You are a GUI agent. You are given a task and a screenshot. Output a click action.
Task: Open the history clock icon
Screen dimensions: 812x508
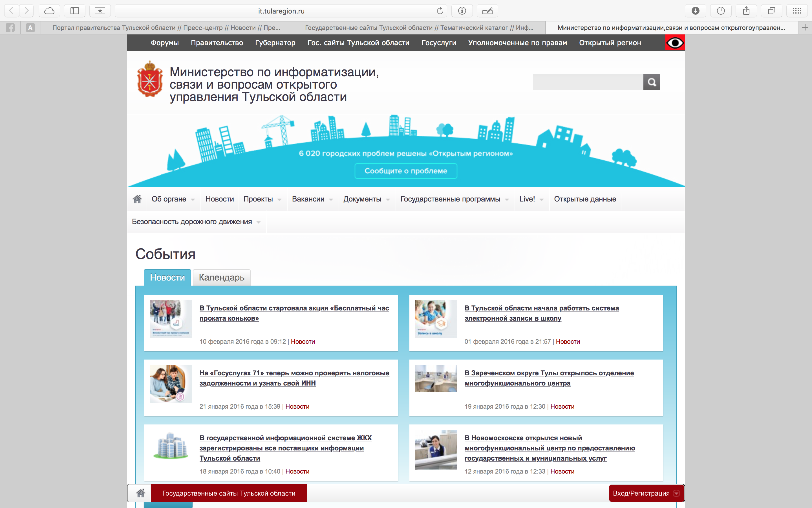pyautogui.click(x=721, y=11)
